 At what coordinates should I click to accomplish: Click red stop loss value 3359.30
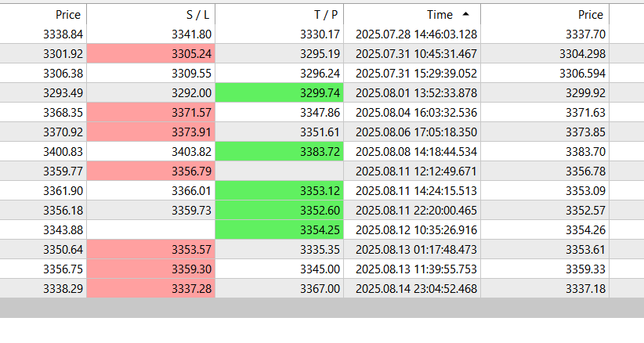(x=151, y=269)
